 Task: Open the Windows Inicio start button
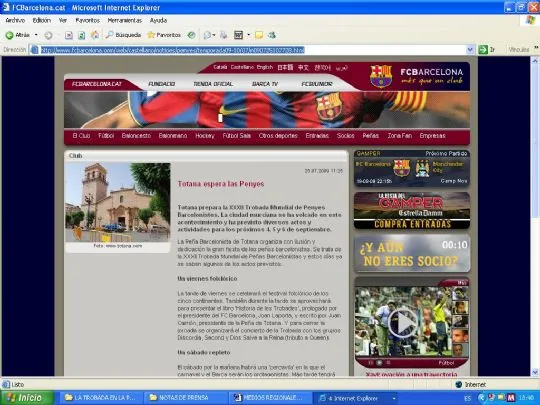[27, 398]
